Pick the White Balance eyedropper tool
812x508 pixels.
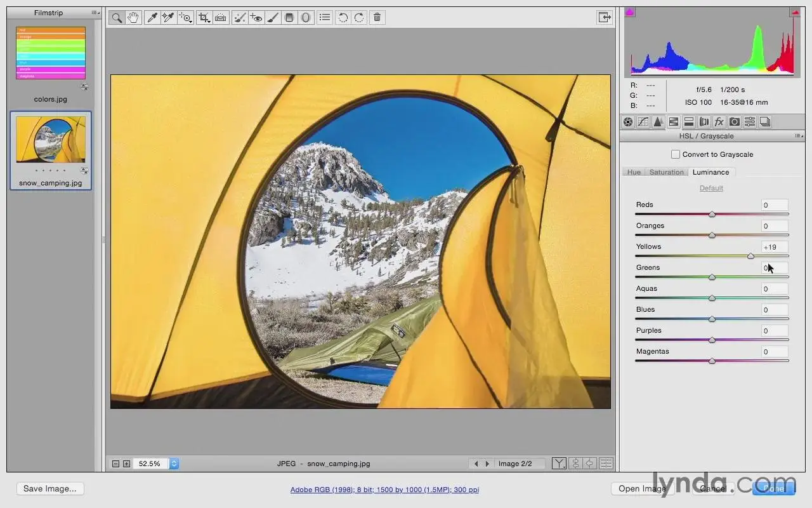(x=152, y=18)
